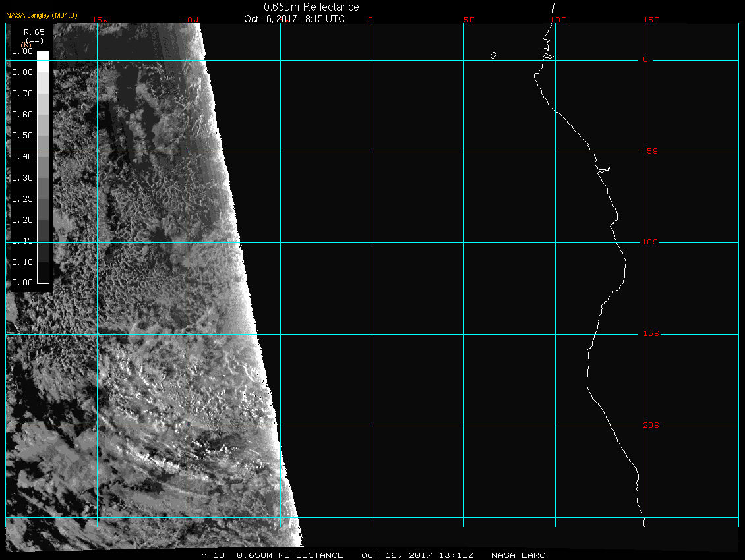Viewport: 745px width, 560px height.
Task: Click the 10E longitude label
Action: point(558,20)
